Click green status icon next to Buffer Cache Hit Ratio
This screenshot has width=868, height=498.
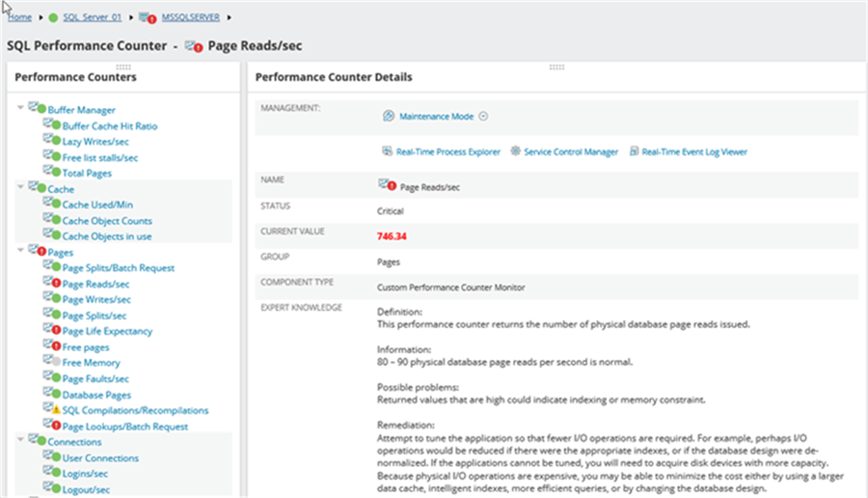point(56,124)
